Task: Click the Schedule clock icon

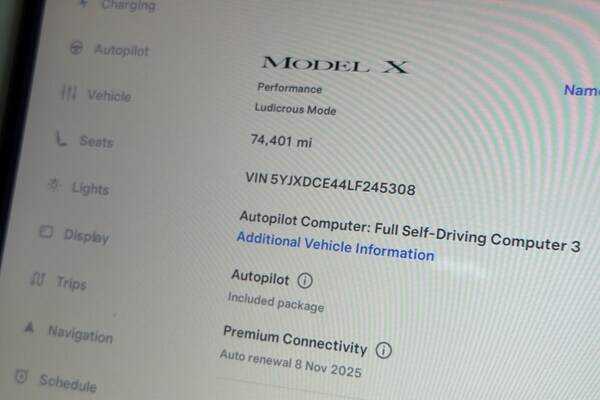Action: coord(21,377)
